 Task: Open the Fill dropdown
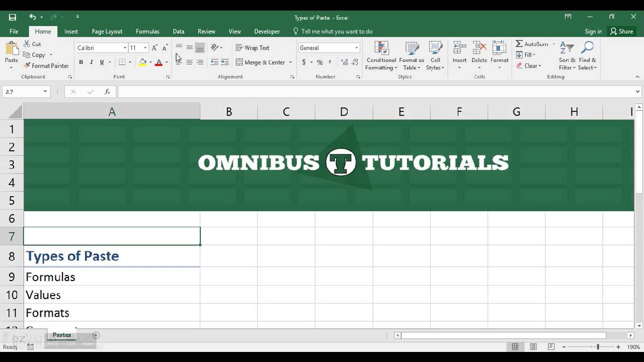(526, 55)
